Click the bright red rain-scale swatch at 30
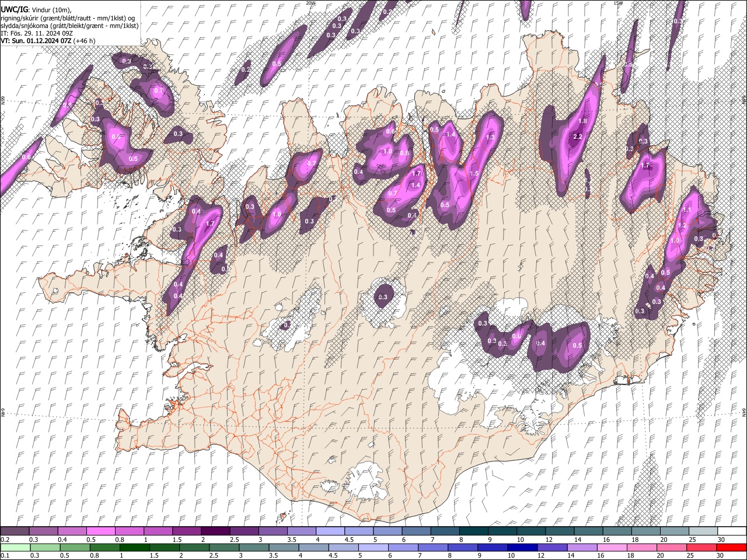 pyautogui.click(x=731, y=547)
